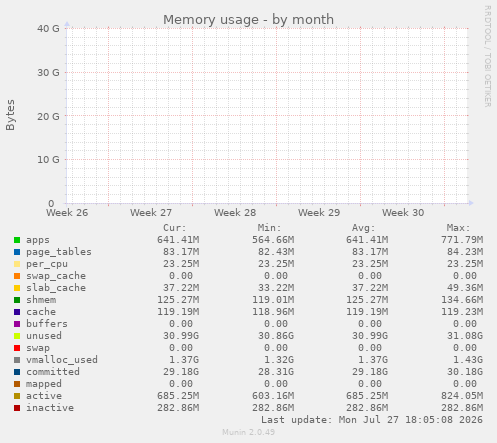Click the Munin 2.0.49 version text
Image resolution: width=497 pixels, height=443 pixels.
(x=248, y=432)
